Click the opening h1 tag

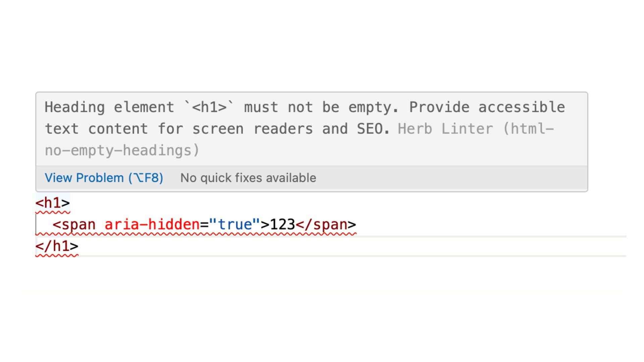53,203
